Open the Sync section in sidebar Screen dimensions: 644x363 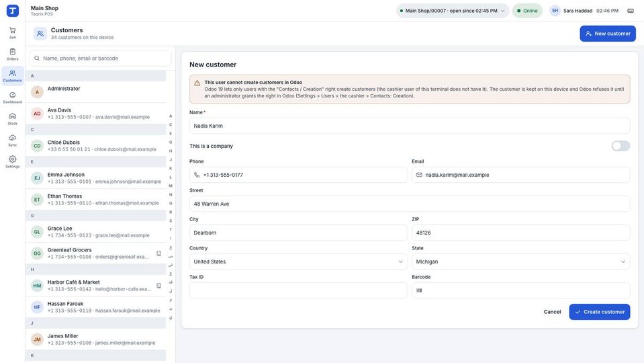[x=12, y=140]
